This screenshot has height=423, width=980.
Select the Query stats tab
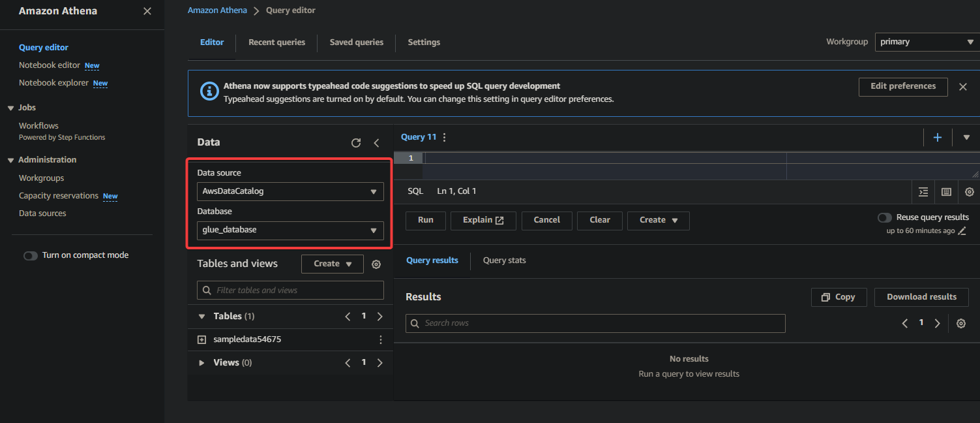click(505, 260)
